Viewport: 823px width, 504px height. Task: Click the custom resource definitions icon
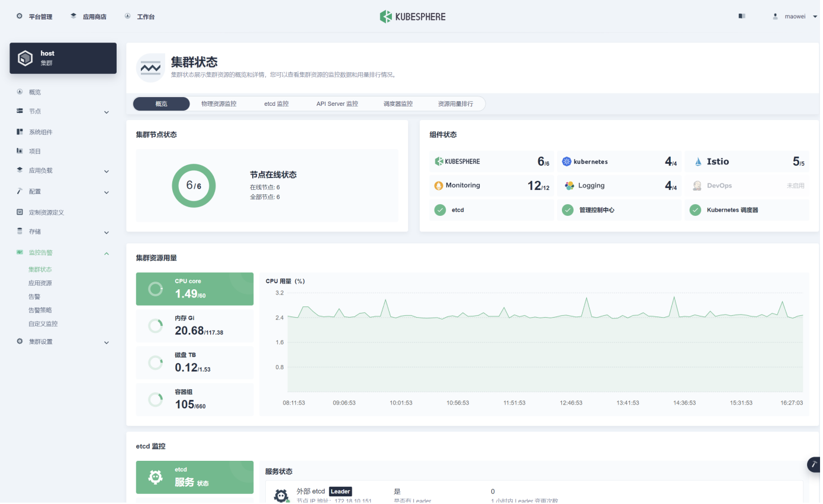pyautogui.click(x=20, y=212)
